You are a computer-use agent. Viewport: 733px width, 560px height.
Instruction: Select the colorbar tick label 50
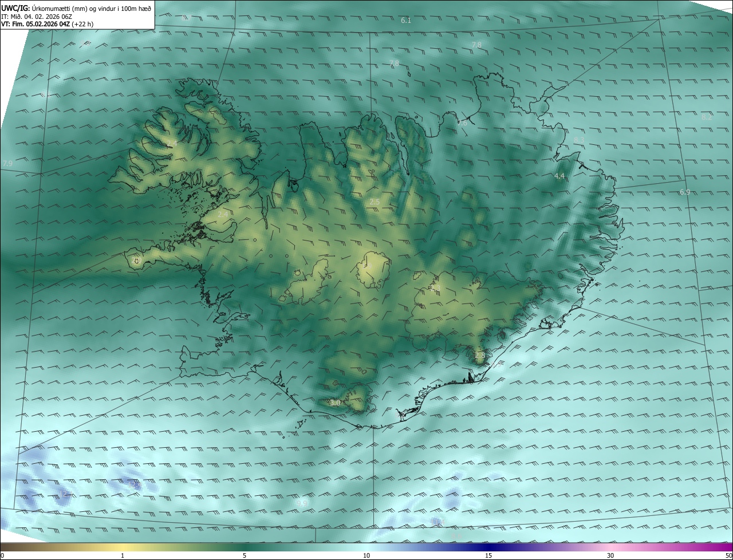[x=728, y=555]
